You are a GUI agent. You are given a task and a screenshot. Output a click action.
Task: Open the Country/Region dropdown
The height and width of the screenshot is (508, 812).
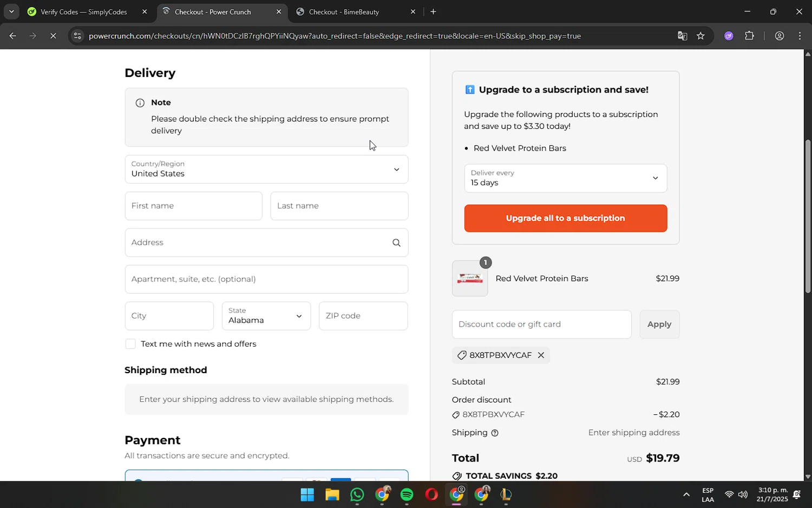click(266, 169)
